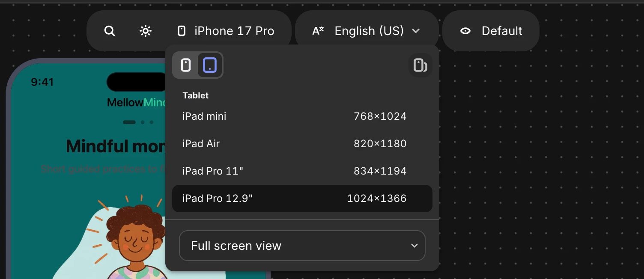Viewport: 644px width, 279px height.
Task: Click the Tablet section heading
Action: tap(196, 95)
